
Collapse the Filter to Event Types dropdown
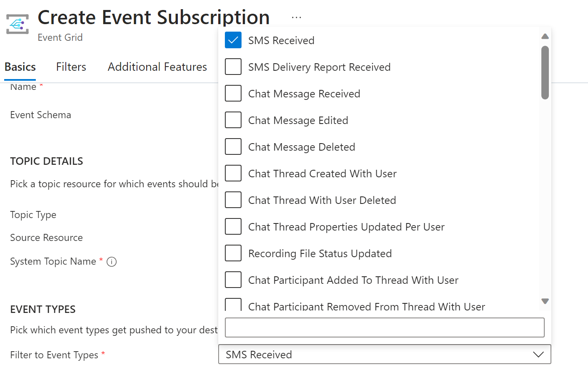[x=538, y=354]
